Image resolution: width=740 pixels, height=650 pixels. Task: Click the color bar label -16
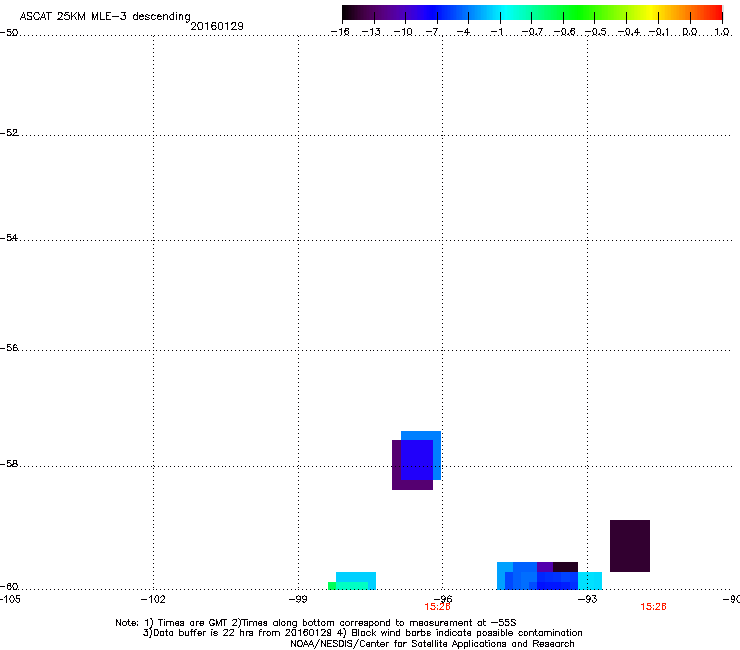click(340, 32)
